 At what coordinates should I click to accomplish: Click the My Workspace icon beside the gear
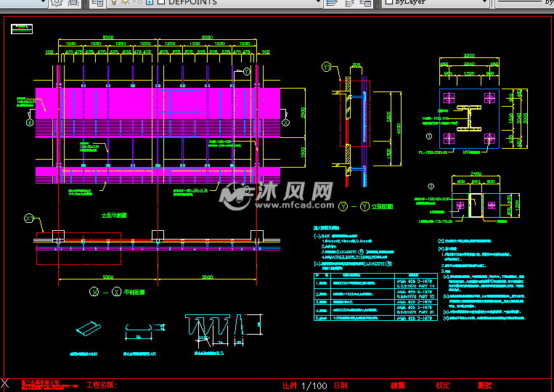[x=74, y=2]
